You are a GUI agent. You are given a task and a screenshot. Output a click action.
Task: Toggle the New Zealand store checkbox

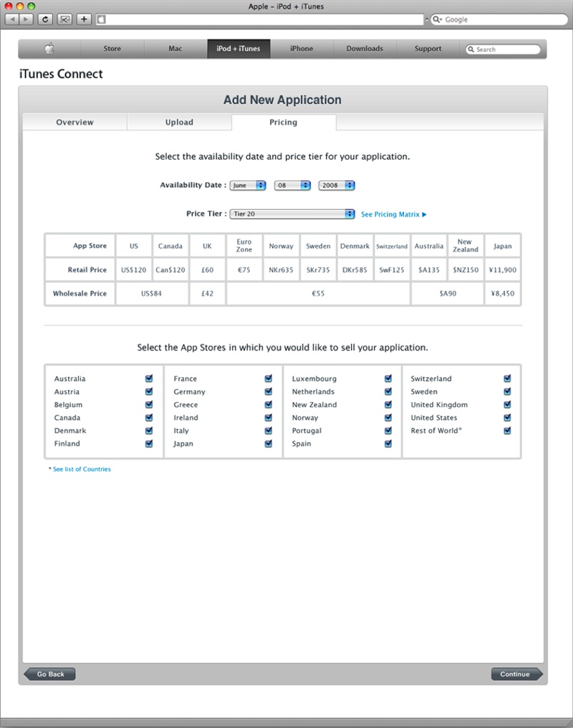[388, 404]
